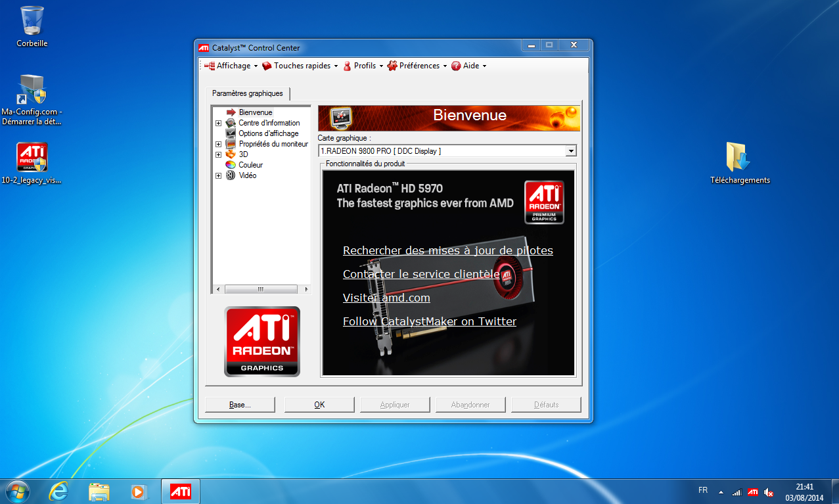Viewport: 839px width, 504px height.
Task: Click Follow CatalystMaker on Twitter link
Action: point(430,321)
